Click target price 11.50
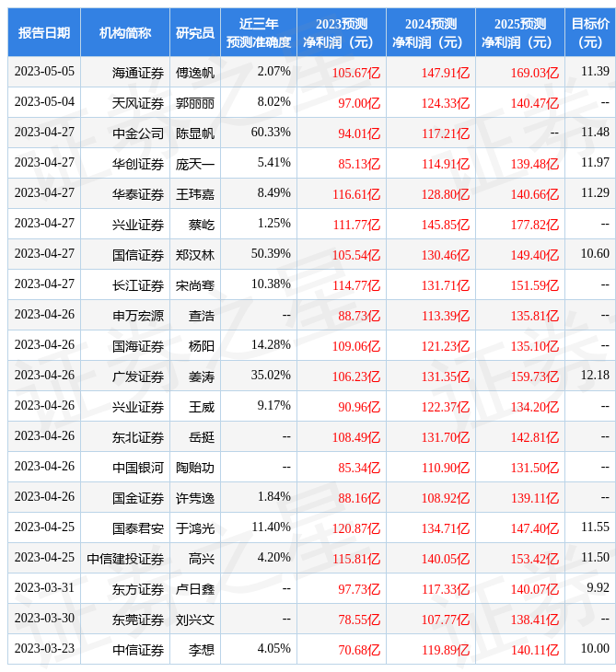This screenshot has height=672, width=616. 595,558
